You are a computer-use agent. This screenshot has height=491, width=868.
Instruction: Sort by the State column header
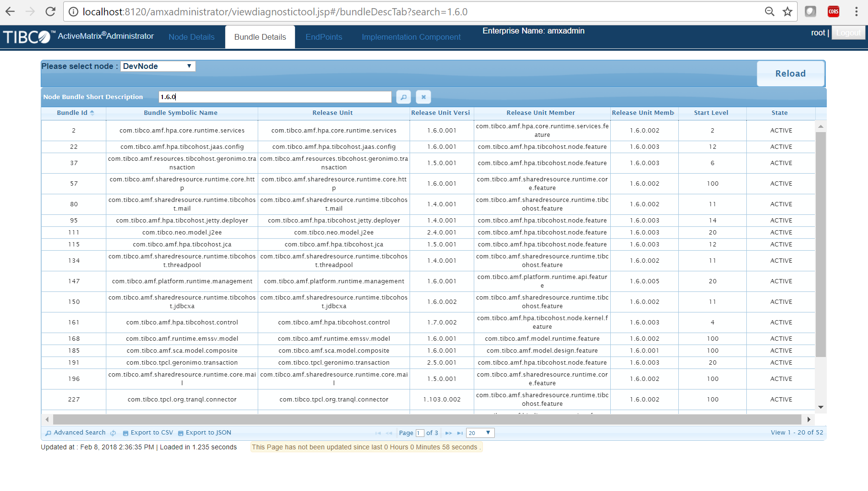pyautogui.click(x=780, y=113)
